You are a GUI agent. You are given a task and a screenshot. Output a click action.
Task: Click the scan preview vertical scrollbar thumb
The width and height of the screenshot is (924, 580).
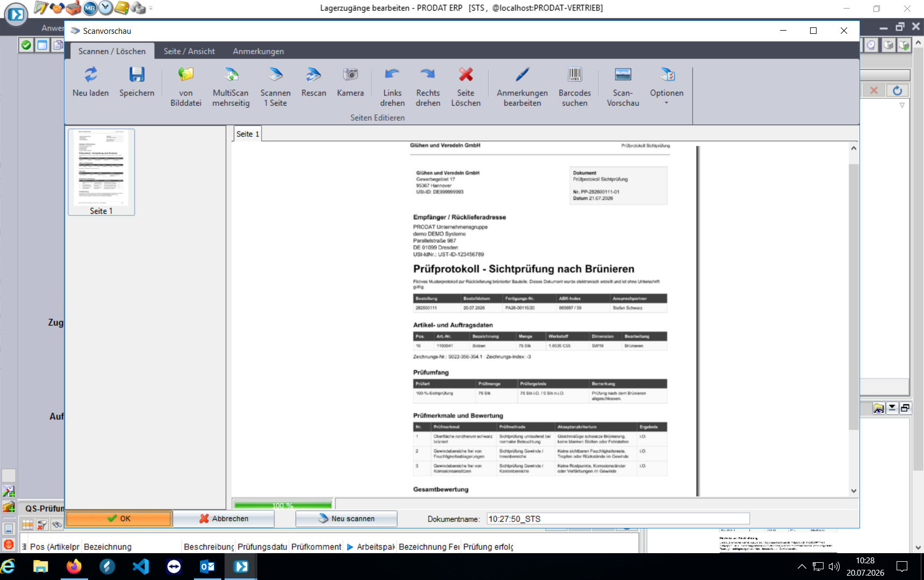[854, 296]
